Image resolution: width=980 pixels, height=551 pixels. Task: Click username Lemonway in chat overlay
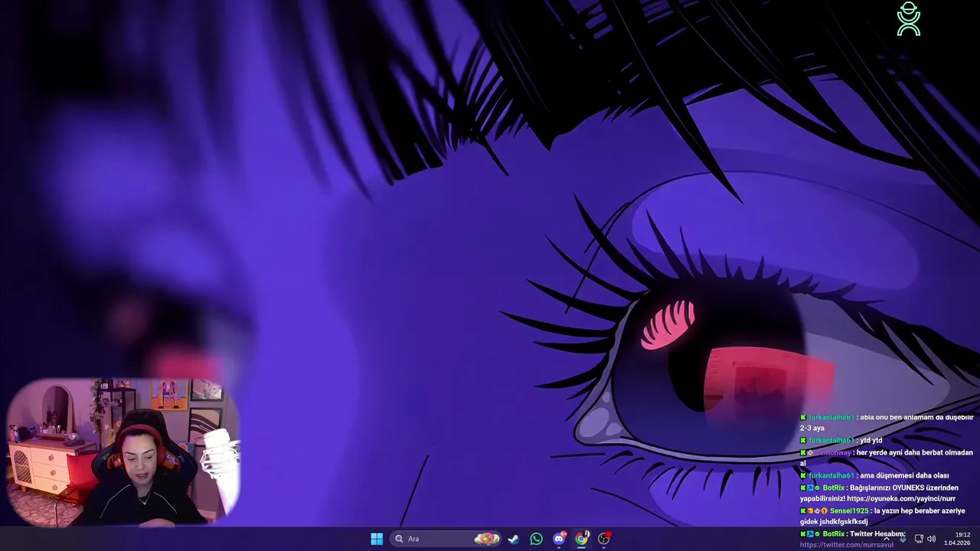833,452
